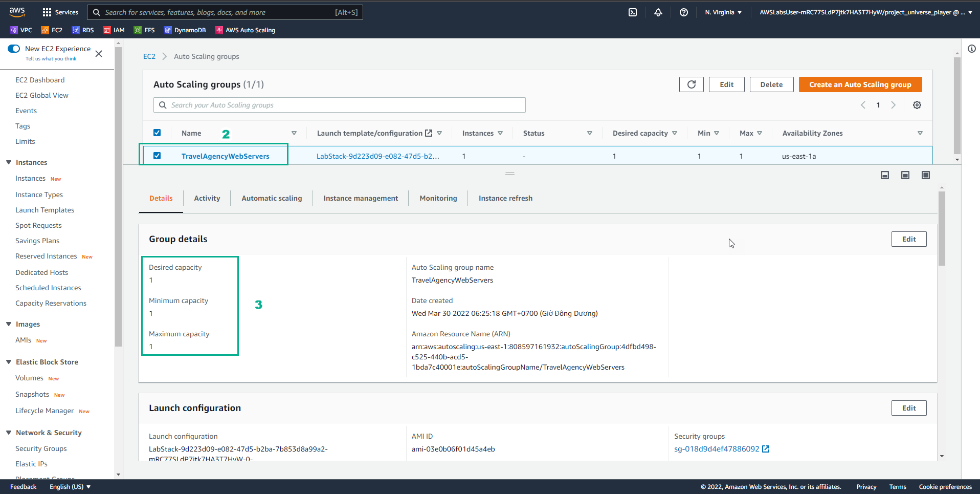Open the AWSLabsUser account dropdown
The image size is (980, 494).
tap(866, 12)
